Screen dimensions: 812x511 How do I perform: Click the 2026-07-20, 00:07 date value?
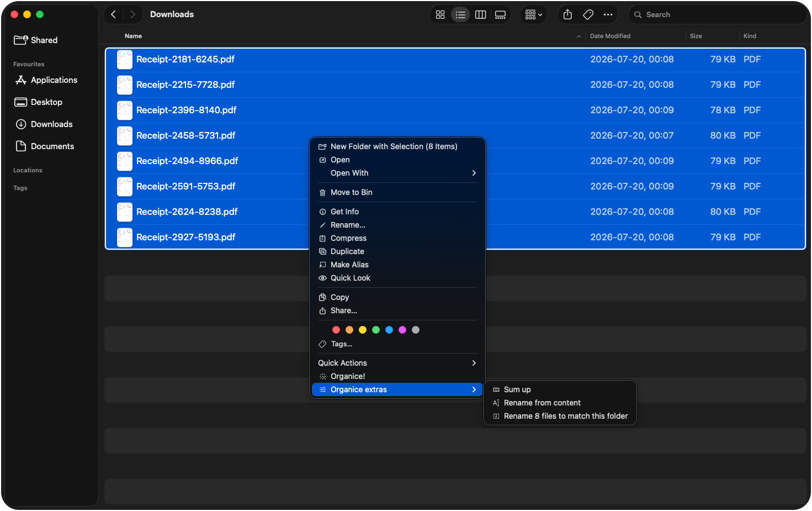click(632, 135)
